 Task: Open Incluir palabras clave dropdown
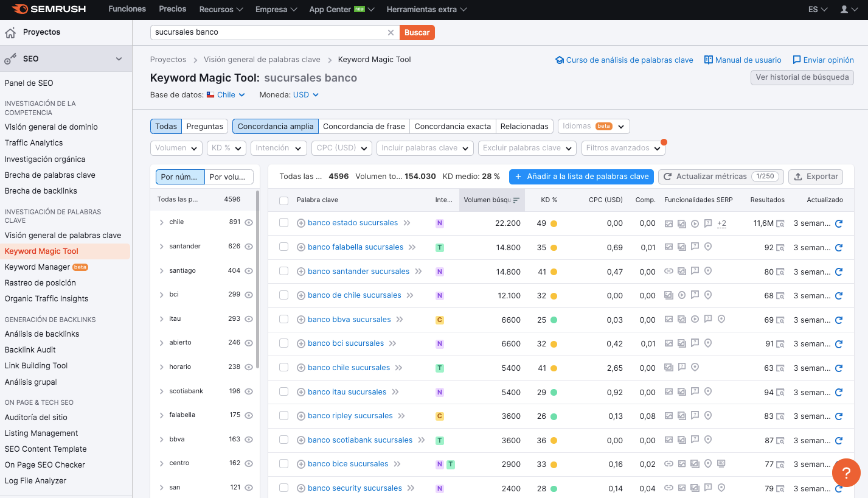[x=425, y=148]
